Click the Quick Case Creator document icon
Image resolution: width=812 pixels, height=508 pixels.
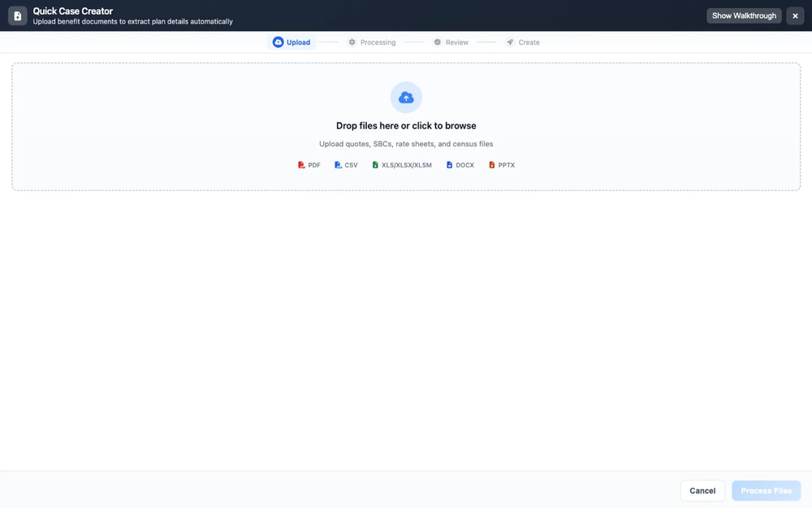click(18, 15)
